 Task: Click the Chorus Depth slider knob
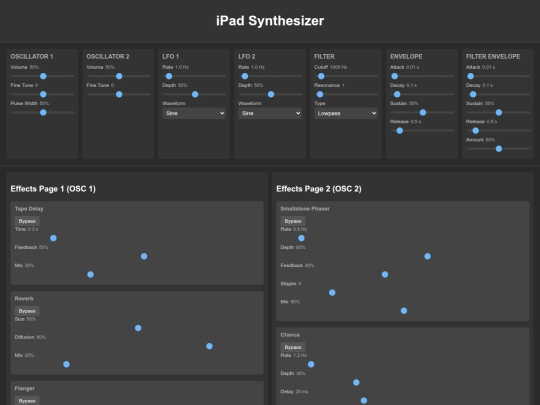pyautogui.click(x=356, y=383)
